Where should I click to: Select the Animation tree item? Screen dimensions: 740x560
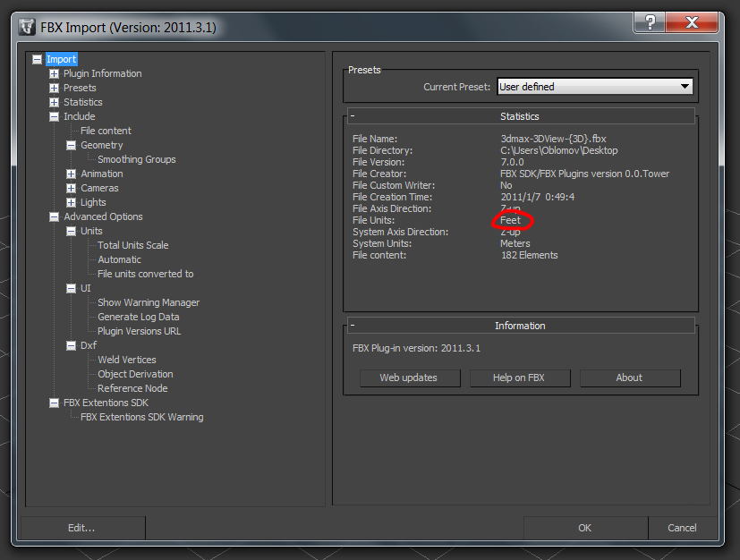pos(102,174)
